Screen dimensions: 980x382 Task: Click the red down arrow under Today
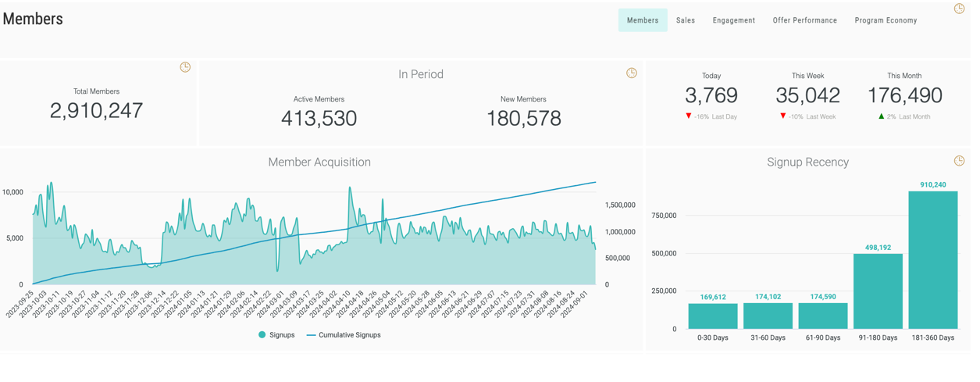(688, 116)
